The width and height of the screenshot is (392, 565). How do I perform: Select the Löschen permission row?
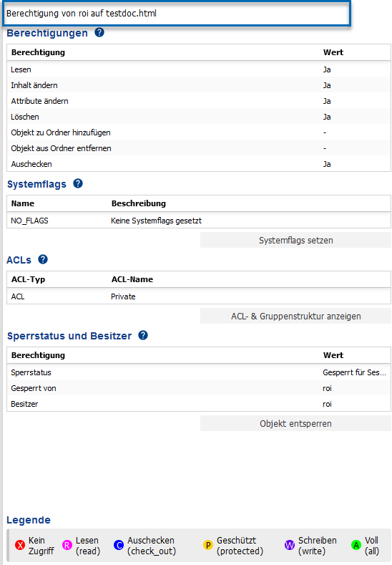[x=199, y=117]
